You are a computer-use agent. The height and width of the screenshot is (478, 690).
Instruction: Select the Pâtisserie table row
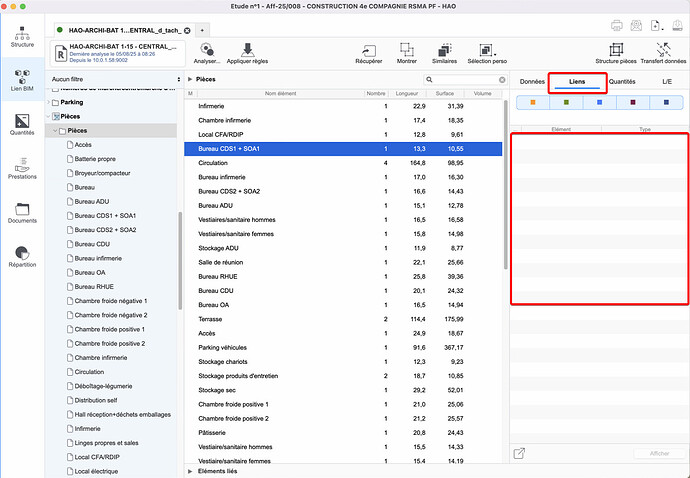[x=343, y=433]
